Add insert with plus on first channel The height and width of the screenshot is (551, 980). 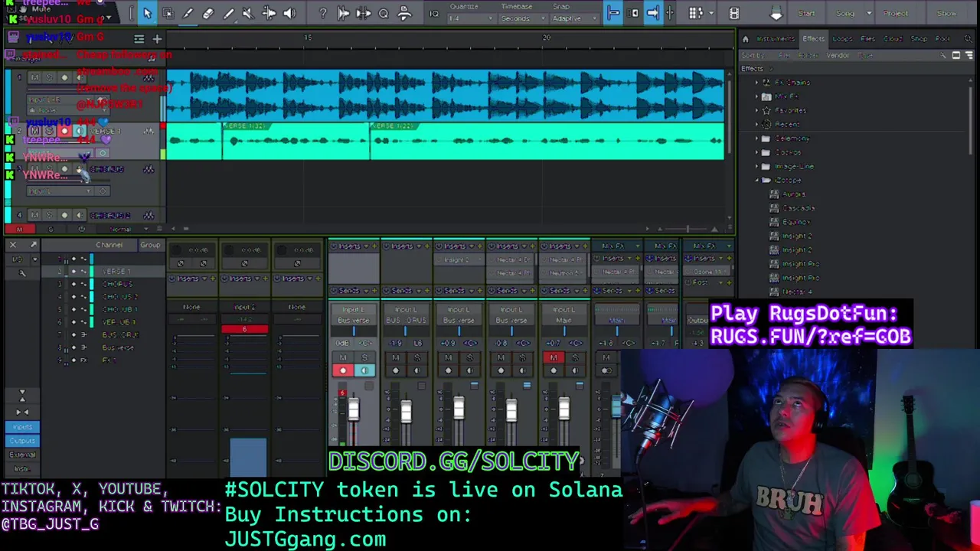(374, 246)
